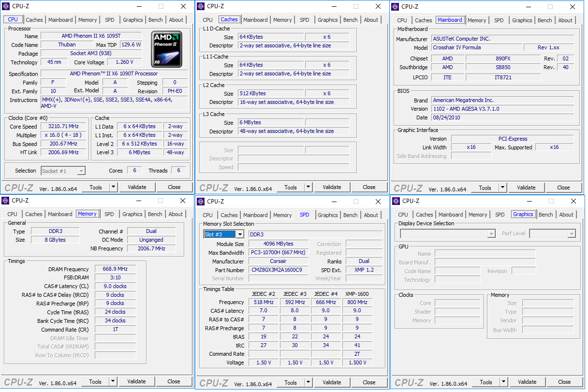Viewport: 588px width, 392px height.
Task: Click the CPU-Z title bar icon in the CPU window
Action: click(6, 6)
